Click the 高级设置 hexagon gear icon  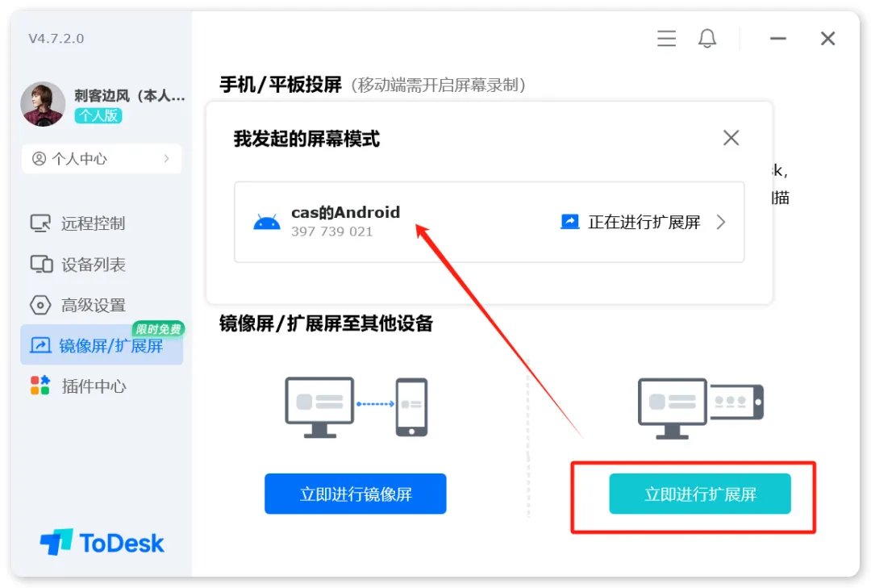coord(40,305)
